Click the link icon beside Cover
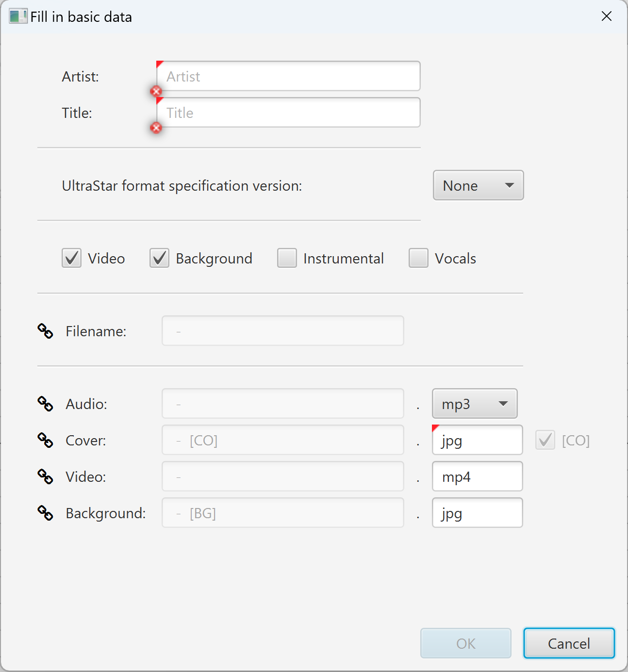 point(45,440)
